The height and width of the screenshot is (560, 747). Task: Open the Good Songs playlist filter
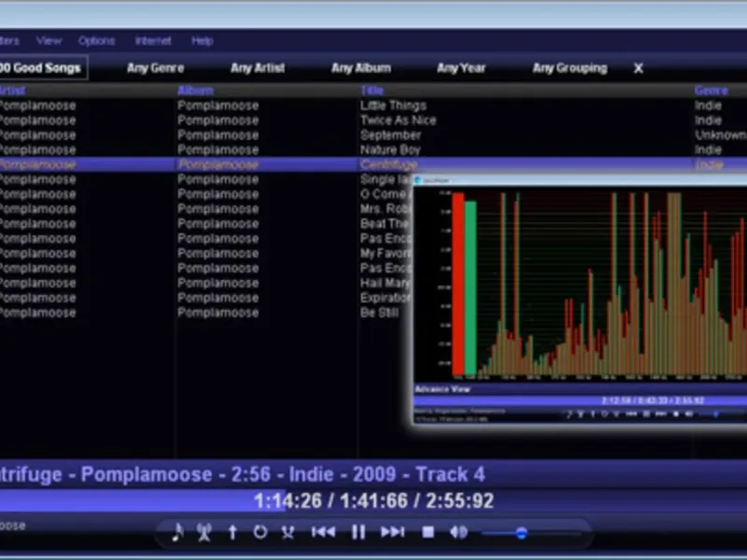click(43, 68)
